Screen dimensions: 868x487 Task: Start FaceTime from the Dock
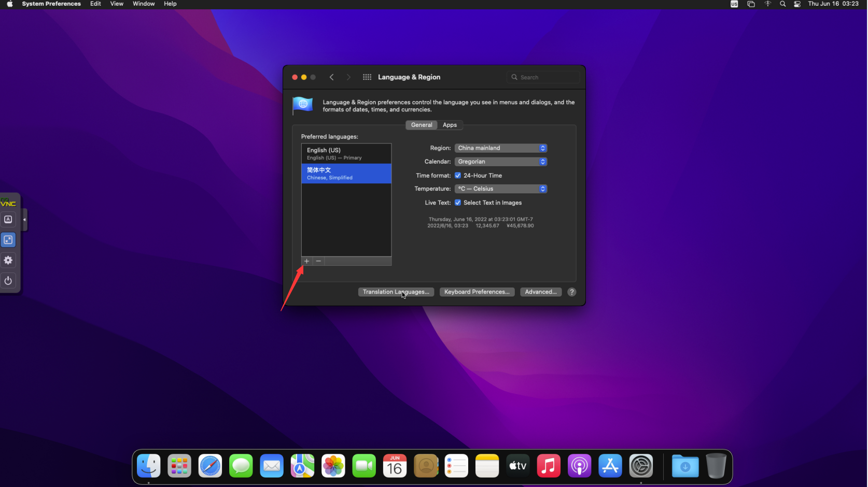364,466
